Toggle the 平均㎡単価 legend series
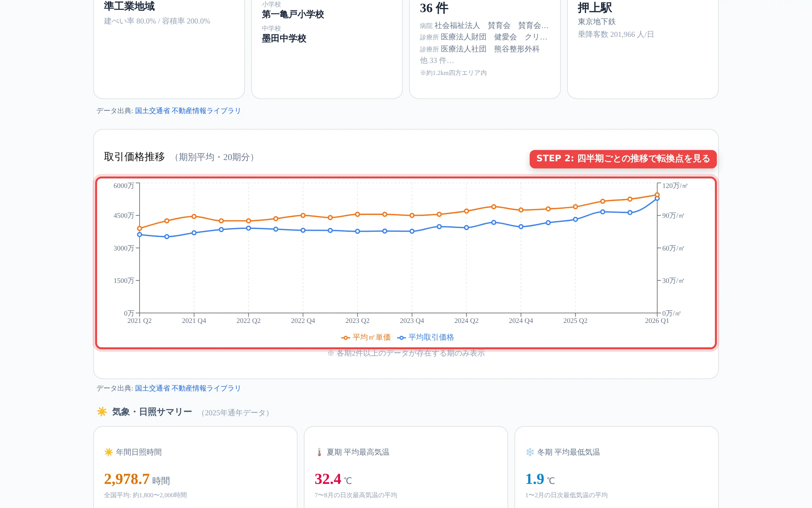This screenshot has width=812, height=508. 366,337
